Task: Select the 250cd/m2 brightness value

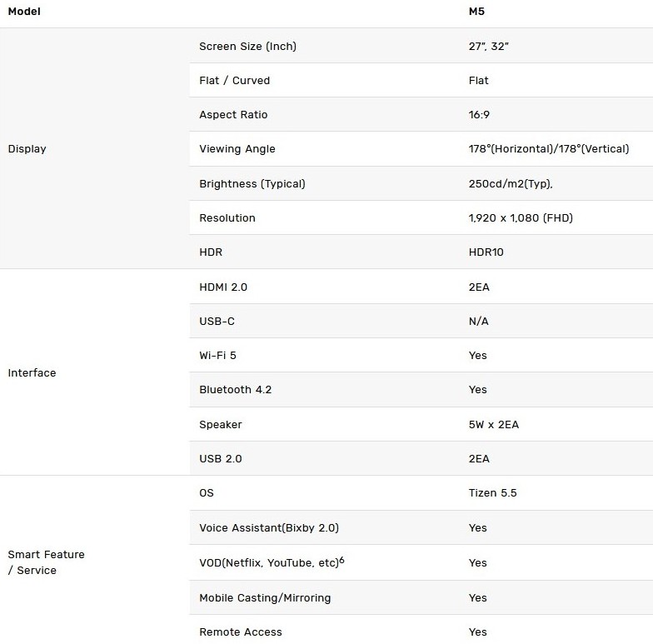Action: [511, 184]
